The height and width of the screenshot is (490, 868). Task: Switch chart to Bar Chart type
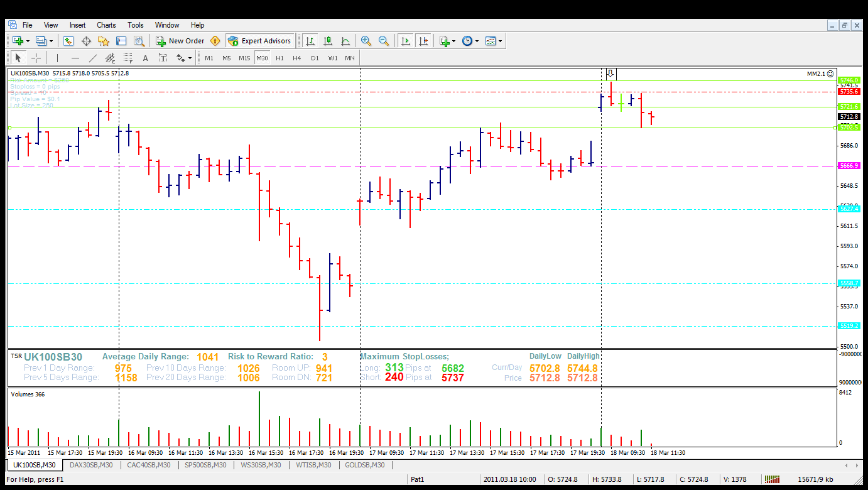pyautogui.click(x=310, y=41)
